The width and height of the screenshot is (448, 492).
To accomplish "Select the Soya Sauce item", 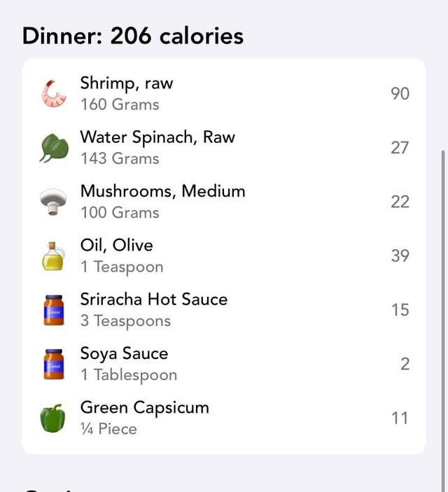I will (x=224, y=364).
